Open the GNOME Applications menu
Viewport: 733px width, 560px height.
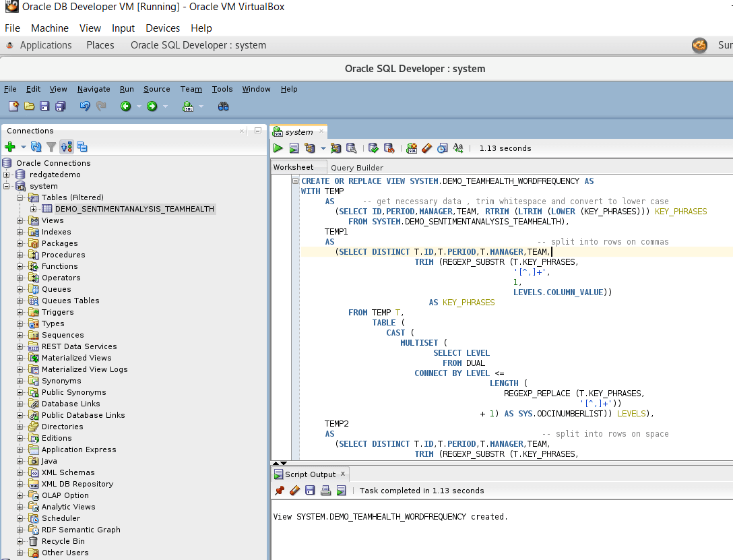pyautogui.click(x=46, y=45)
